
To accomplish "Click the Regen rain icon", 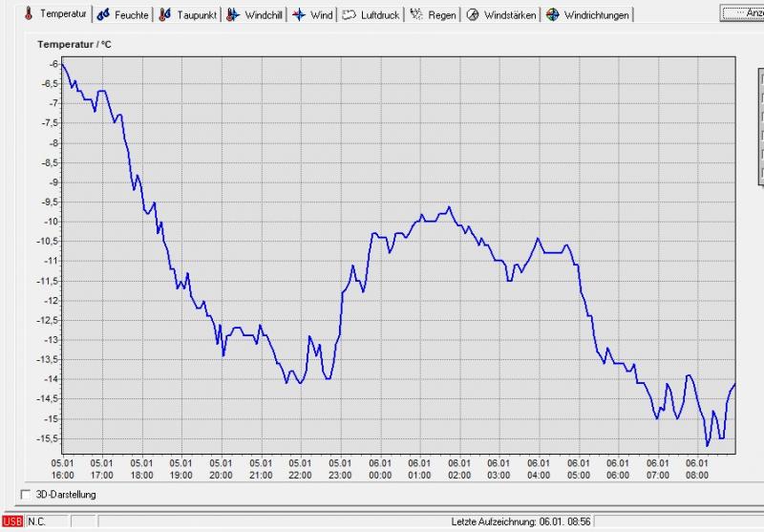I will tap(416, 15).
